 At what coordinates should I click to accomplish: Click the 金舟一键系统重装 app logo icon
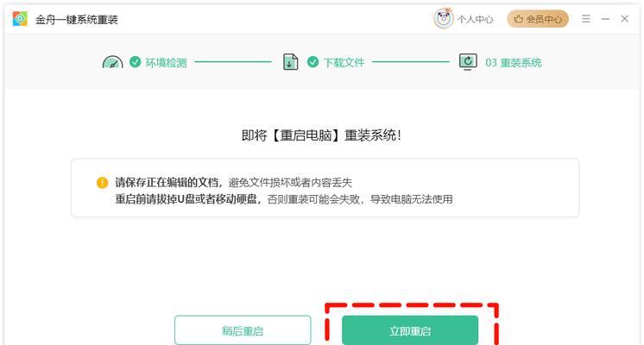[20, 19]
